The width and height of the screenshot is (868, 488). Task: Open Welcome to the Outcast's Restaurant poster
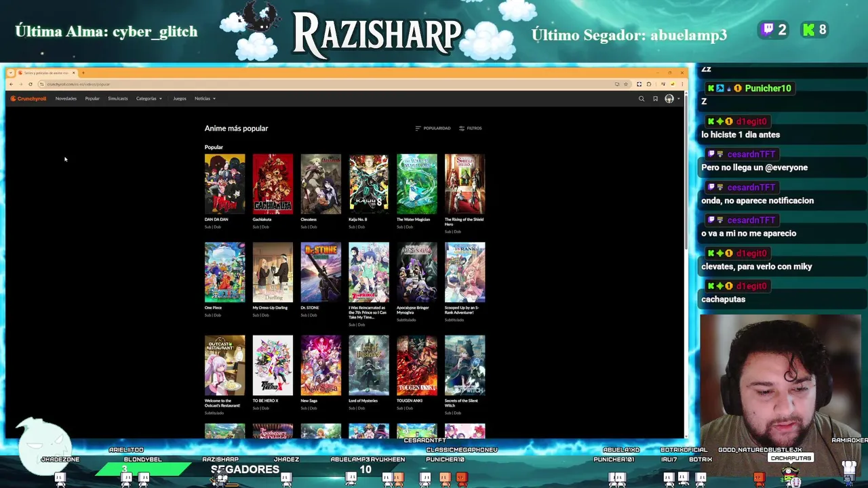pyautogui.click(x=224, y=365)
